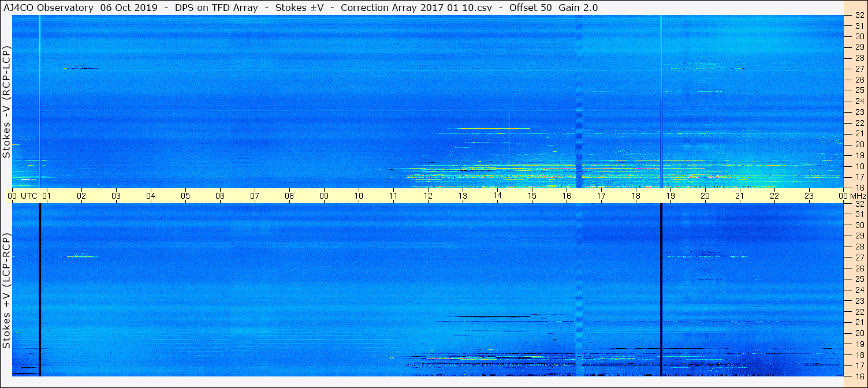Image resolution: width=868 pixels, height=388 pixels.
Task: Click the 01 hour tick on time axis
Action: click(x=47, y=196)
